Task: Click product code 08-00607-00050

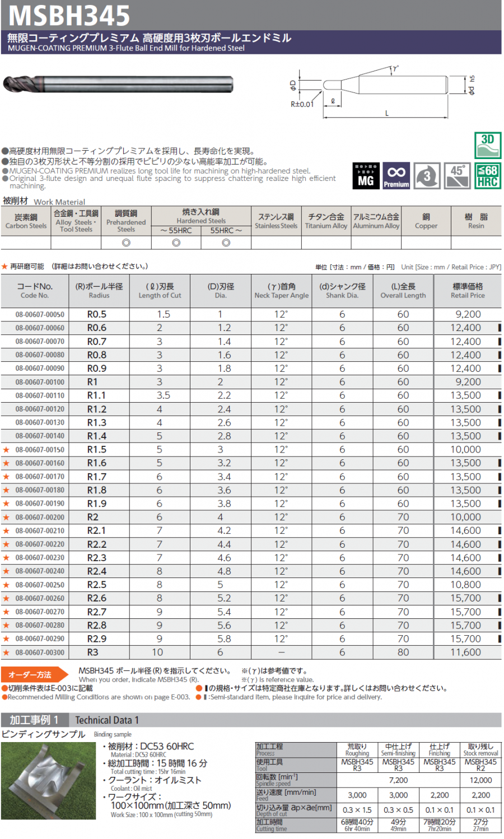Action: (x=40, y=315)
